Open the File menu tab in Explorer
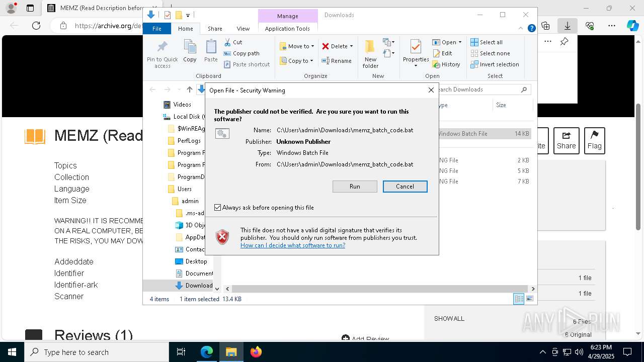This screenshot has height=362, width=644. (x=157, y=29)
